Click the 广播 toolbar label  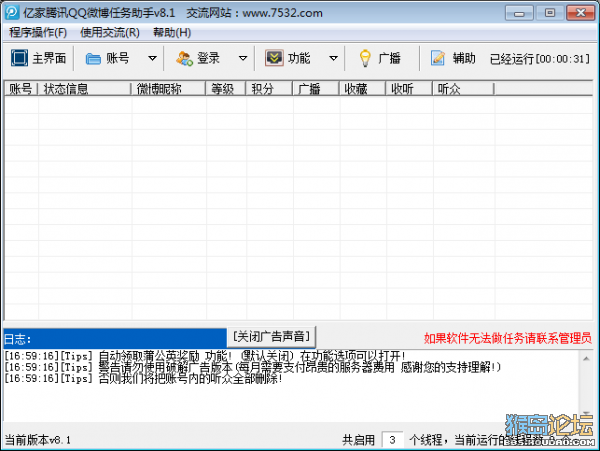pyautogui.click(x=389, y=59)
